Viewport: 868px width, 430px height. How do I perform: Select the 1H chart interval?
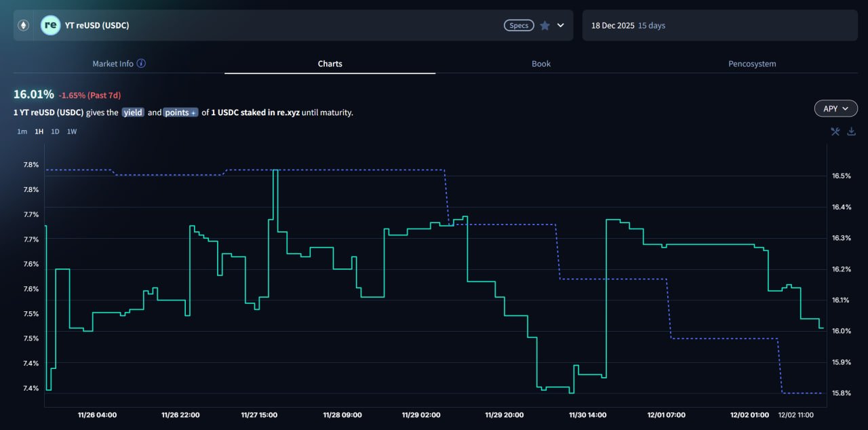39,132
